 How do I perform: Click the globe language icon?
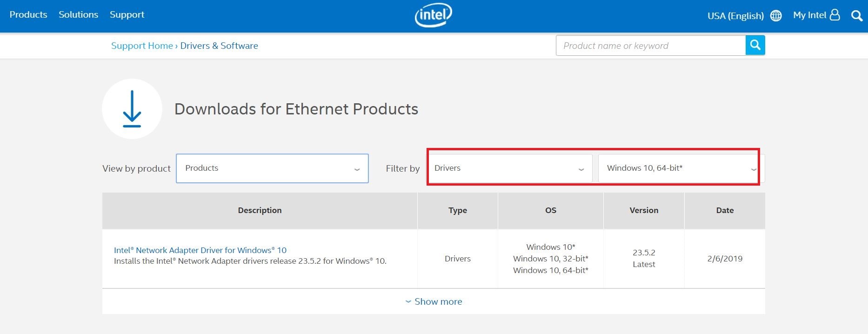tap(776, 16)
